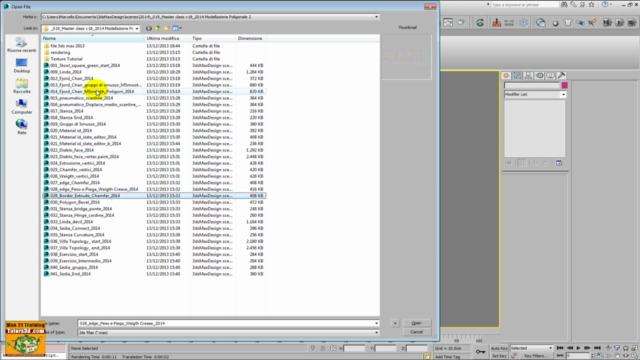
Task: Select file 029_Border_Extrude_Chamfer_2014
Action: coord(84,196)
